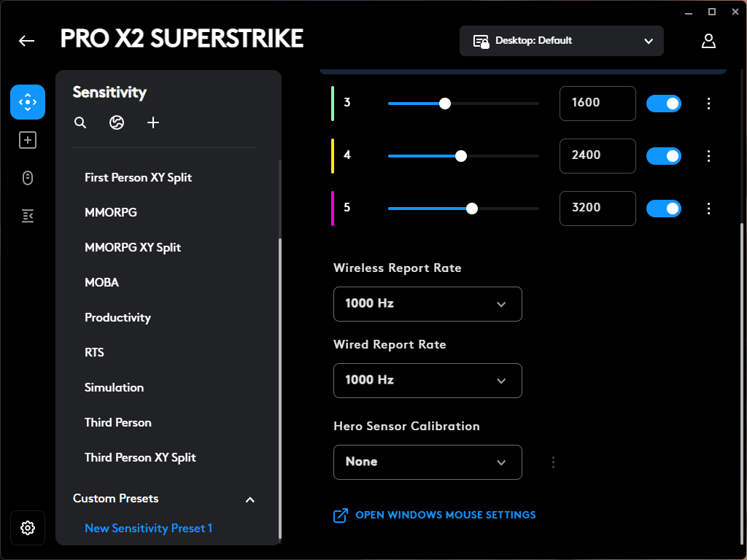This screenshot has width=747, height=560.
Task: Click the 3200 DPI value field
Action: (x=597, y=208)
